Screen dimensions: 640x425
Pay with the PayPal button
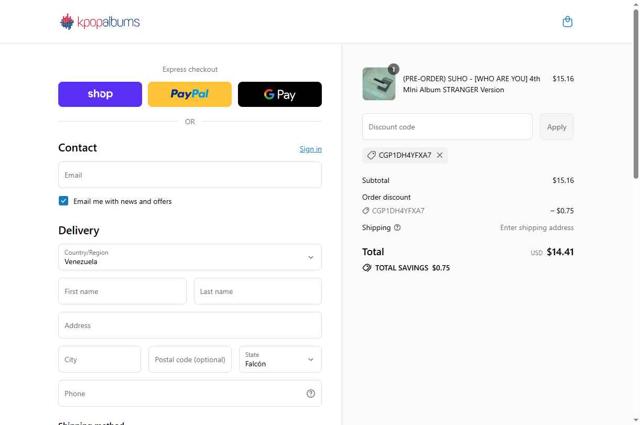190,94
